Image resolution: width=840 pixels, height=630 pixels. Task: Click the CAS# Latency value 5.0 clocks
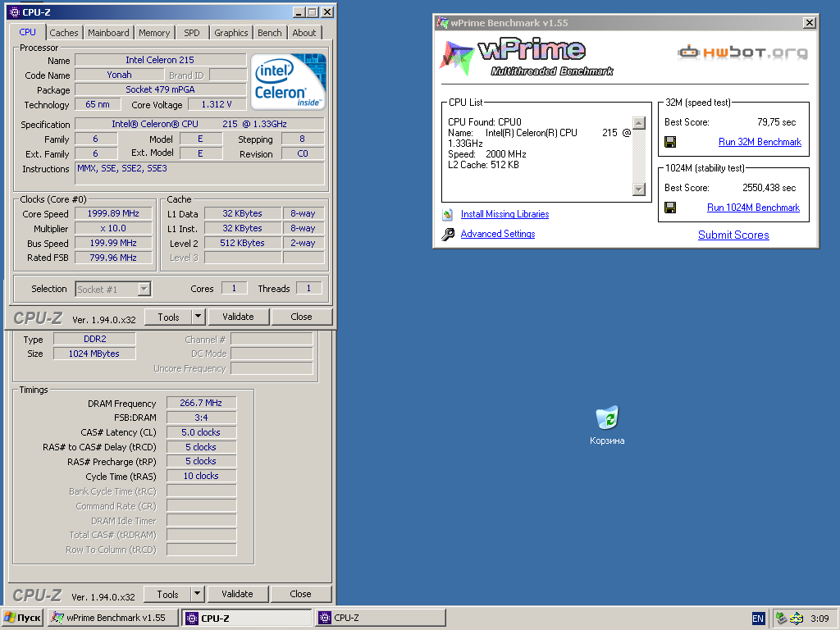[x=202, y=432]
